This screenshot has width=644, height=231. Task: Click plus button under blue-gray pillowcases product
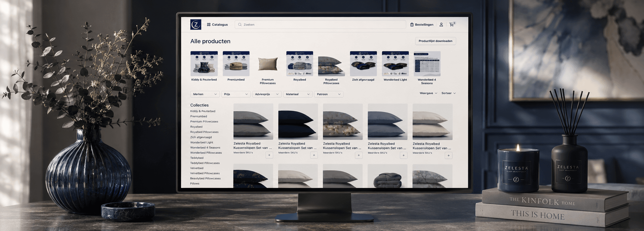(x=404, y=155)
